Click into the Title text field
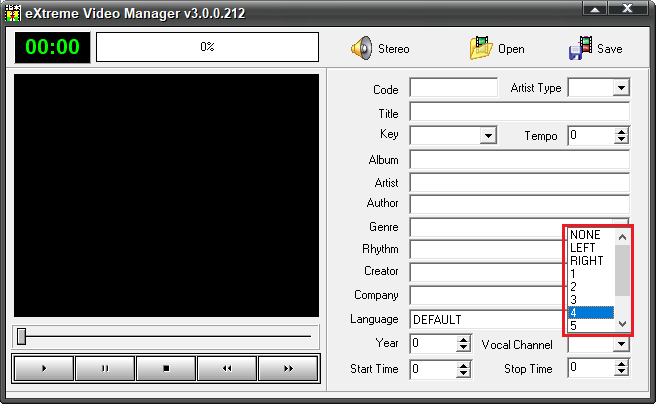The width and height of the screenshot is (656, 404). tap(519, 112)
